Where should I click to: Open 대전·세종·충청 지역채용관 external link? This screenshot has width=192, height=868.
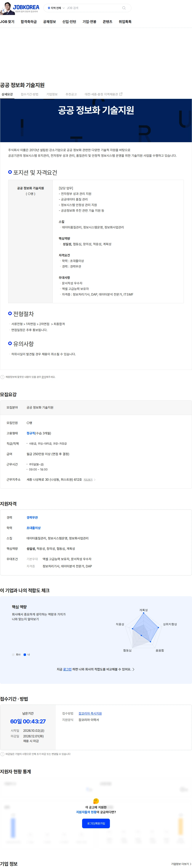[103, 94]
